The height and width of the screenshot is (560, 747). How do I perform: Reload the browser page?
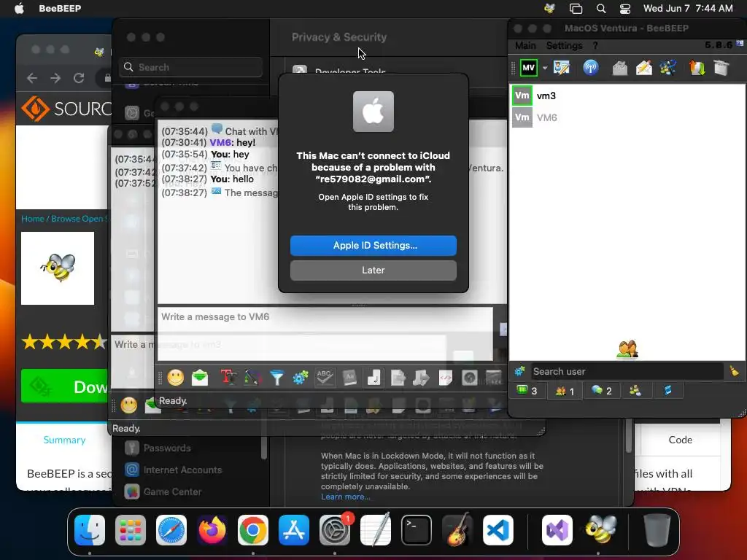coord(79,78)
